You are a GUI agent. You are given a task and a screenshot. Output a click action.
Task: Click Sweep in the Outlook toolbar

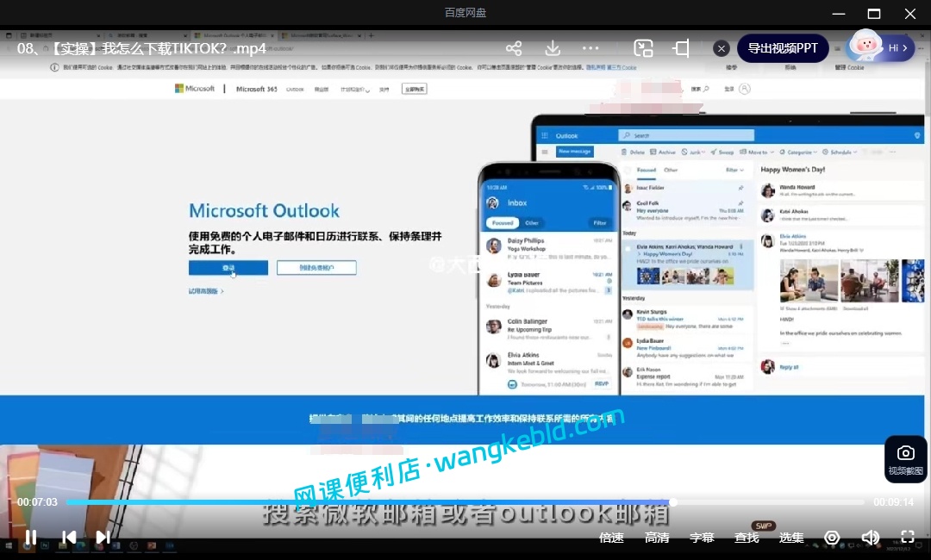pyautogui.click(x=722, y=152)
